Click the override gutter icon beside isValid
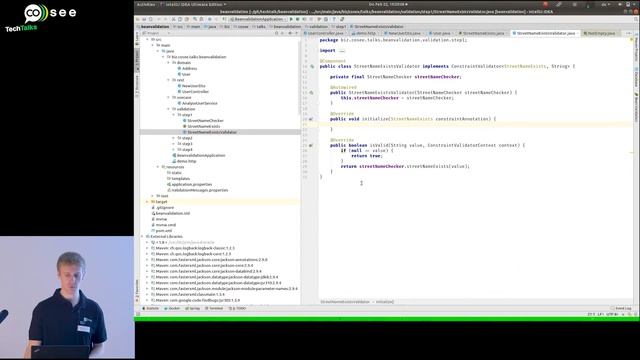This screenshot has height=360, width=640. pyautogui.click(x=311, y=145)
